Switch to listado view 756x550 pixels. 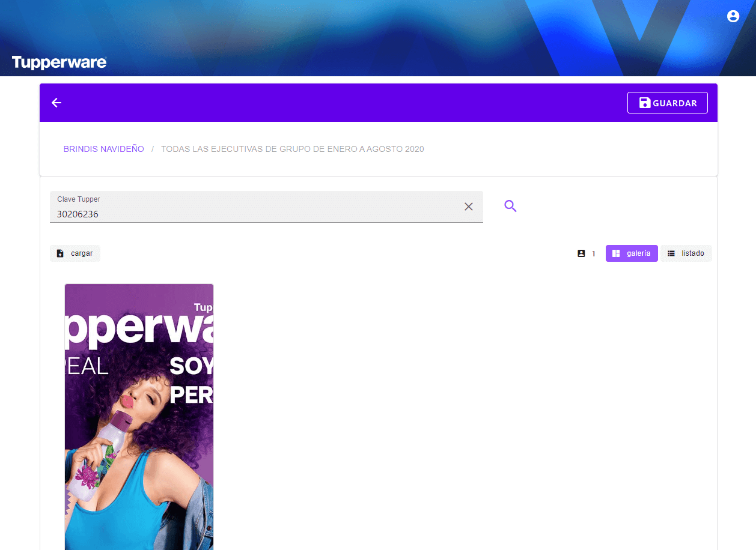(686, 253)
